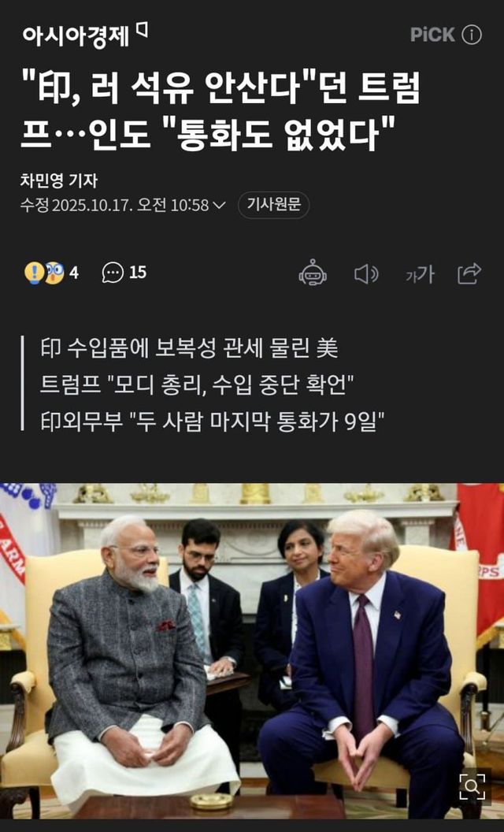This screenshot has height=832, width=504.
Task: Play article audio with speaker icon
Action: (x=366, y=274)
